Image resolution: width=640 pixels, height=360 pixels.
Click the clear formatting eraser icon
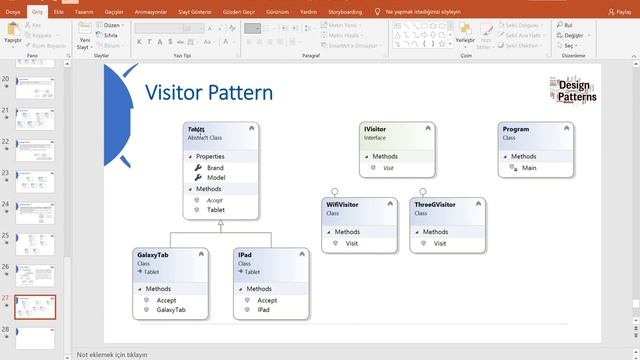[232, 29]
